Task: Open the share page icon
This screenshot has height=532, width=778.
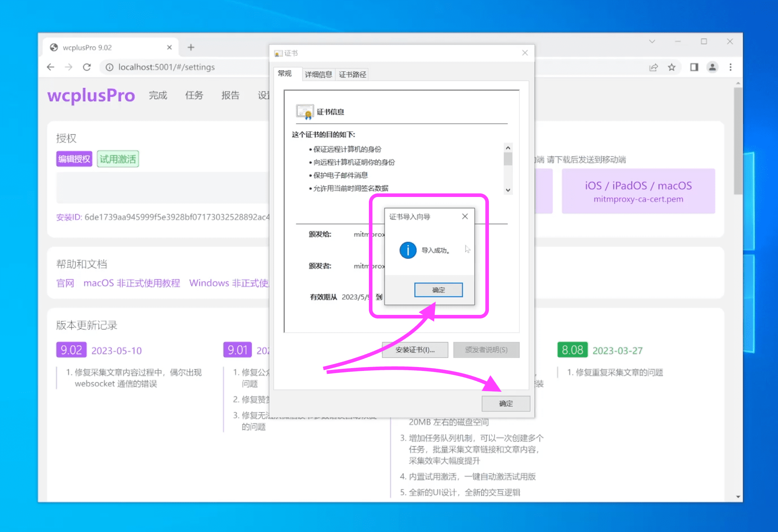Action: pyautogui.click(x=654, y=67)
